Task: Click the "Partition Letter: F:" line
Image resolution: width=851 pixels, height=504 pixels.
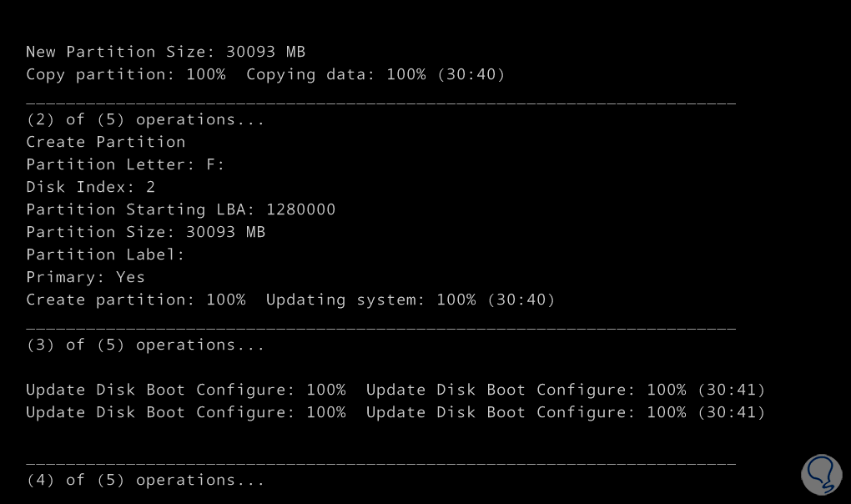Action: pos(125,164)
